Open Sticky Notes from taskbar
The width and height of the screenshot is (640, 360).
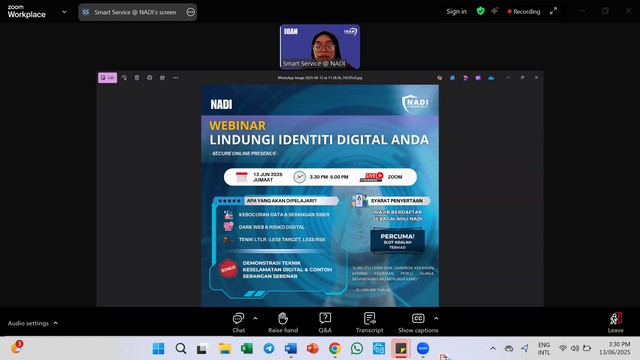coord(401,349)
